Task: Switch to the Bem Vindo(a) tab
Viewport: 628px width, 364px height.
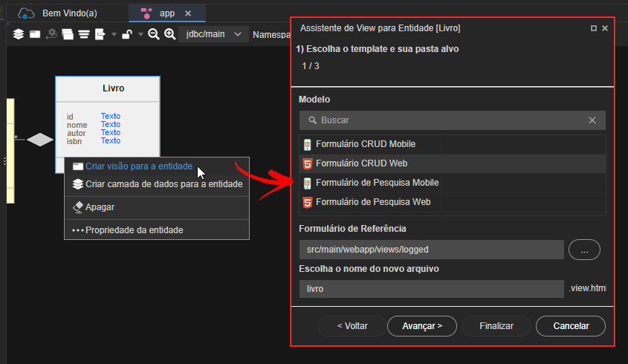Action: [x=70, y=13]
